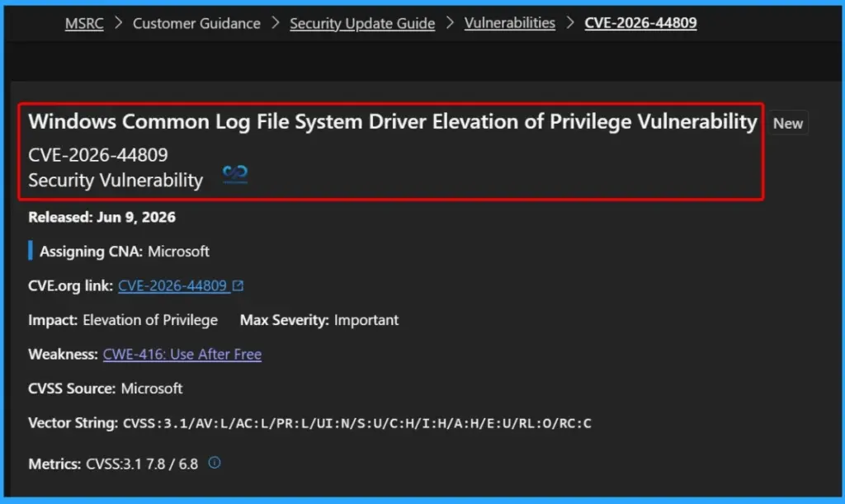Click the Customer Guidance breadcrumb
The width and height of the screenshot is (845, 504).
point(196,23)
